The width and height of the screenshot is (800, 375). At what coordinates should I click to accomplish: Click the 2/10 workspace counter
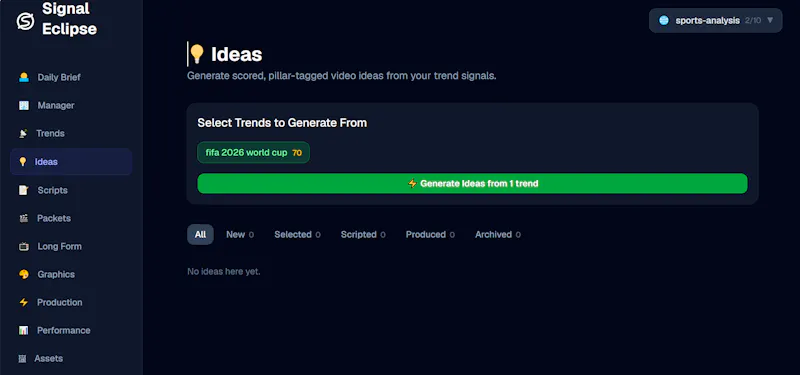pyautogui.click(x=753, y=20)
